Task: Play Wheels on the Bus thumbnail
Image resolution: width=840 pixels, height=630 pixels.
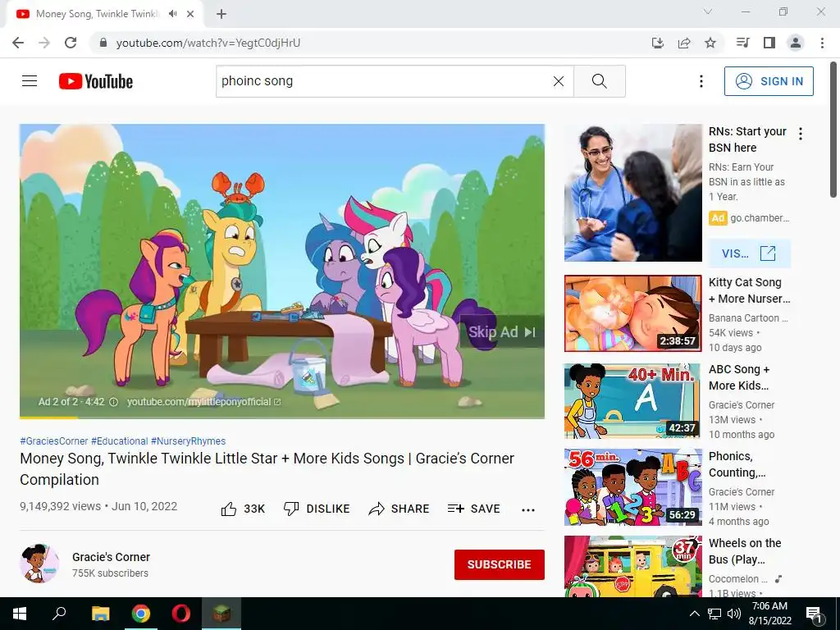Action: (x=633, y=567)
